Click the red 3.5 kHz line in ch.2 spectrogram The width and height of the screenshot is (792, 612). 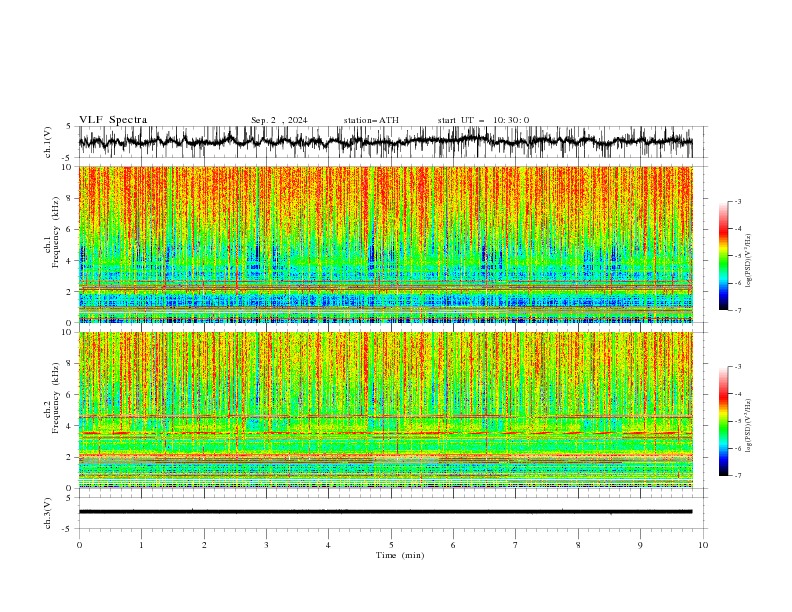[385, 433]
